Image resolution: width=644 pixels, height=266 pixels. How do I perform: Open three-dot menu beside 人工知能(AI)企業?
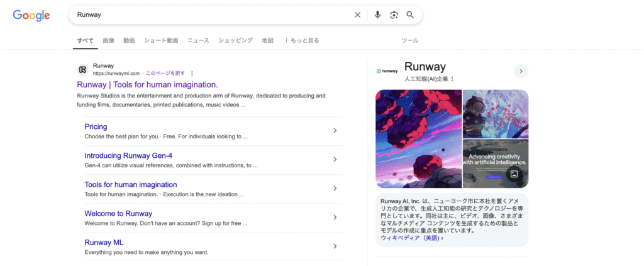pos(452,79)
